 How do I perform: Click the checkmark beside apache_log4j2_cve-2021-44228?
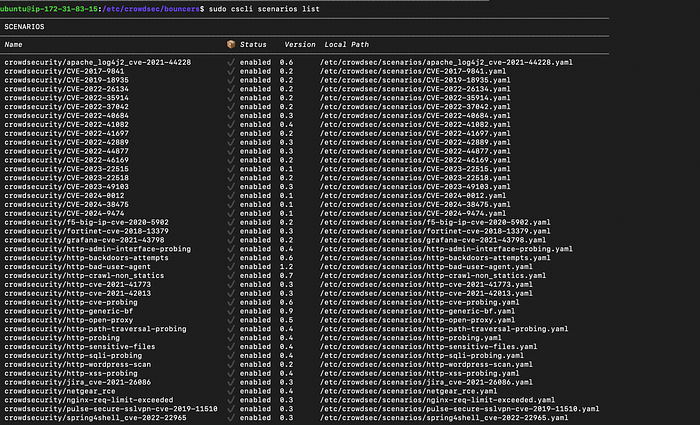(231, 62)
